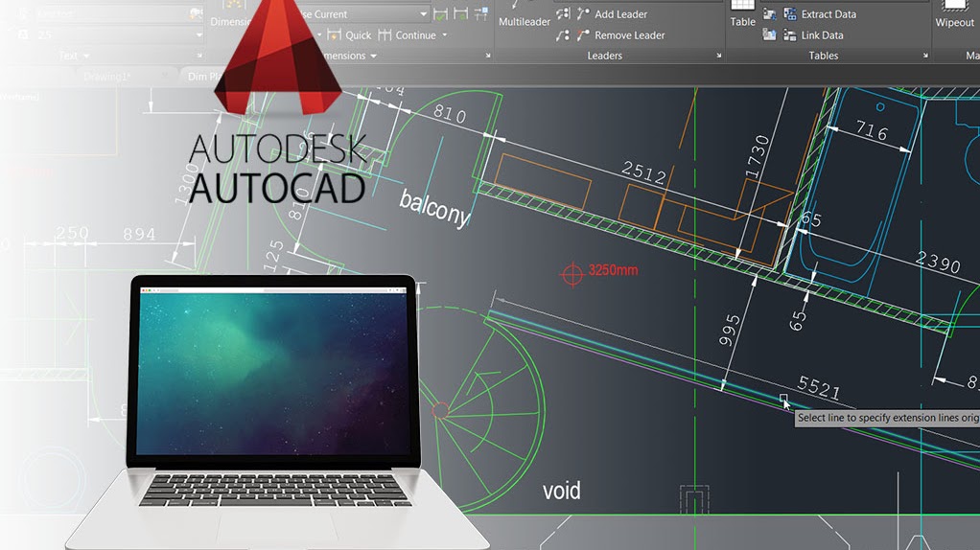The height and width of the screenshot is (550, 980).
Task: Click the Continue dimension tool
Action: 408,34
